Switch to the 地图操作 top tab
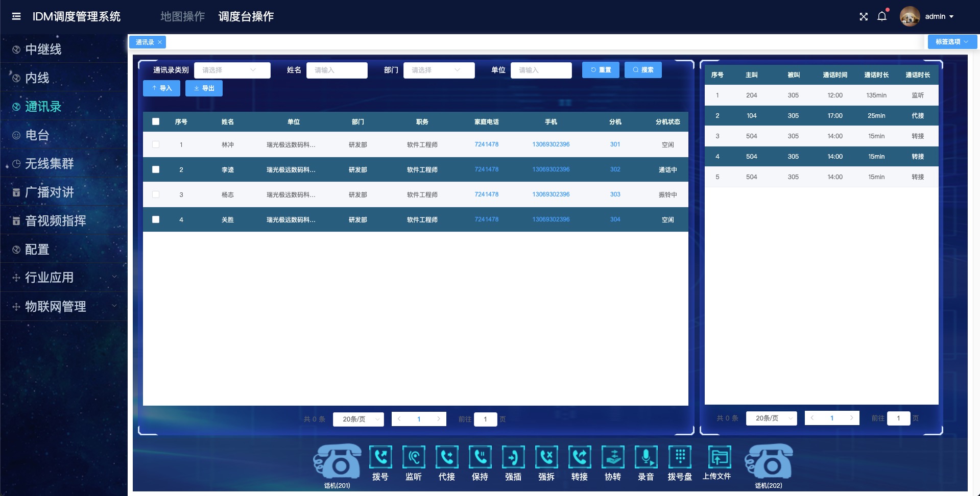Screen dimensions: 980x496 [x=182, y=16]
